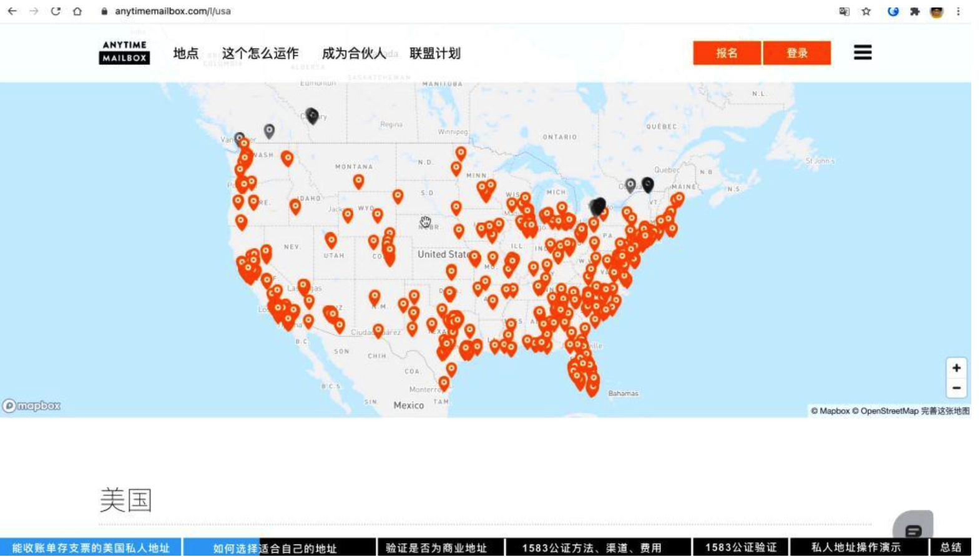The width and height of the screenshot is (980, 557).
Task: Select the 成为合伙人 navigation item
Action: pos(353,54)
